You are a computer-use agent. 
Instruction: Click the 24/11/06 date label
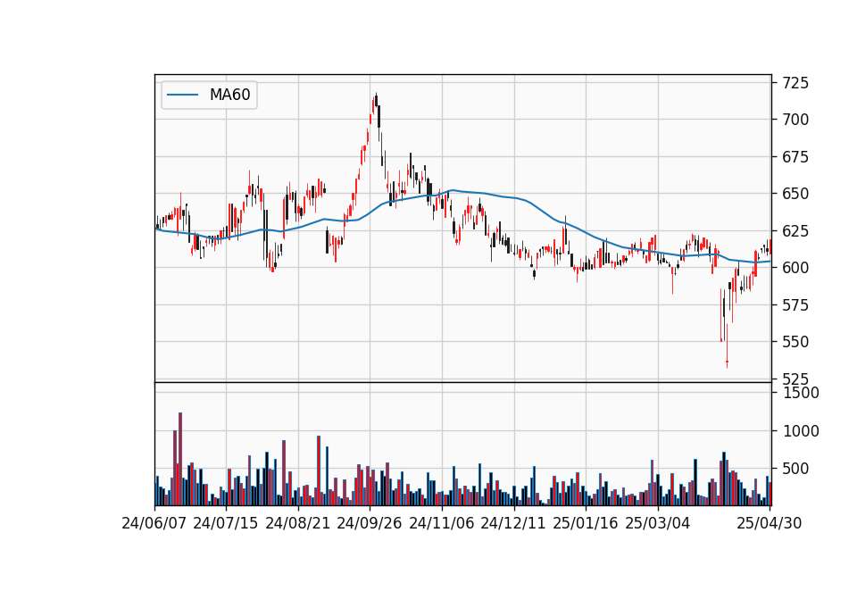[441, 523]
